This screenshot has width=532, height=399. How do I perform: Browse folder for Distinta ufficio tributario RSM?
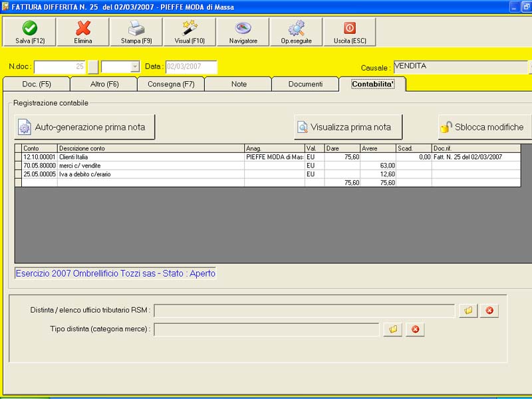point(468,311)
